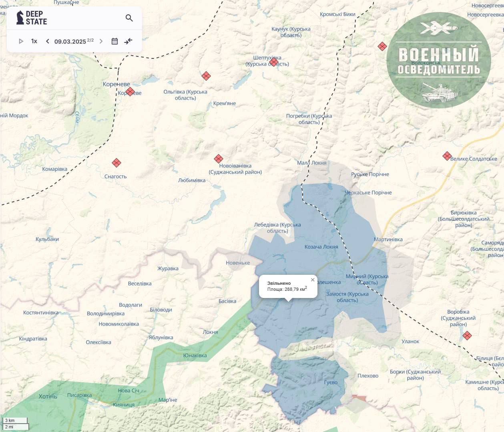Click the Писарівка label
This screenshot has height=432, width=504.
79,395
